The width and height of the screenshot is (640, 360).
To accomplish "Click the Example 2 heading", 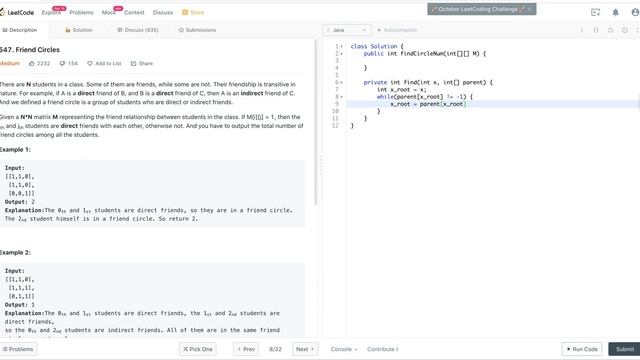I will 15,253.
